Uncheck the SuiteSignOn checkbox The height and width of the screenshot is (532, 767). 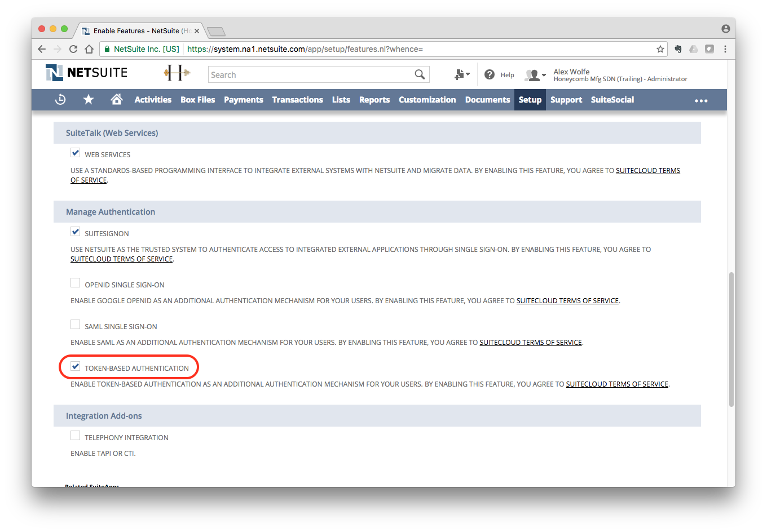[75, 231]
